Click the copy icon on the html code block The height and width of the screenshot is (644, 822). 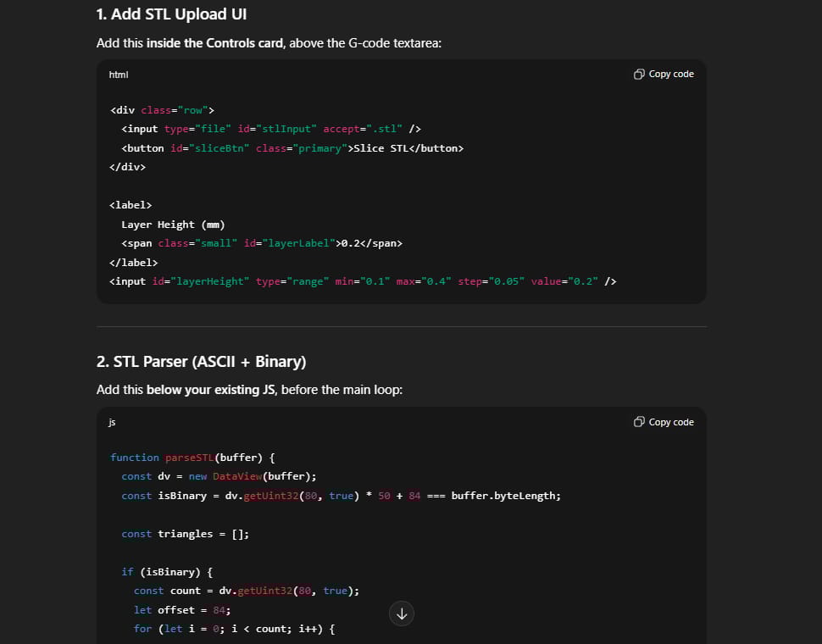tap(639, 74)
